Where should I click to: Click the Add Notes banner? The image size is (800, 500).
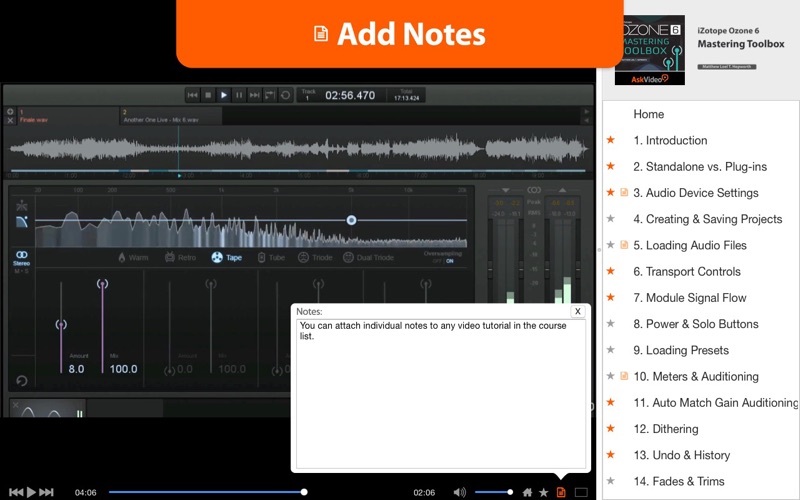point(399,34)
